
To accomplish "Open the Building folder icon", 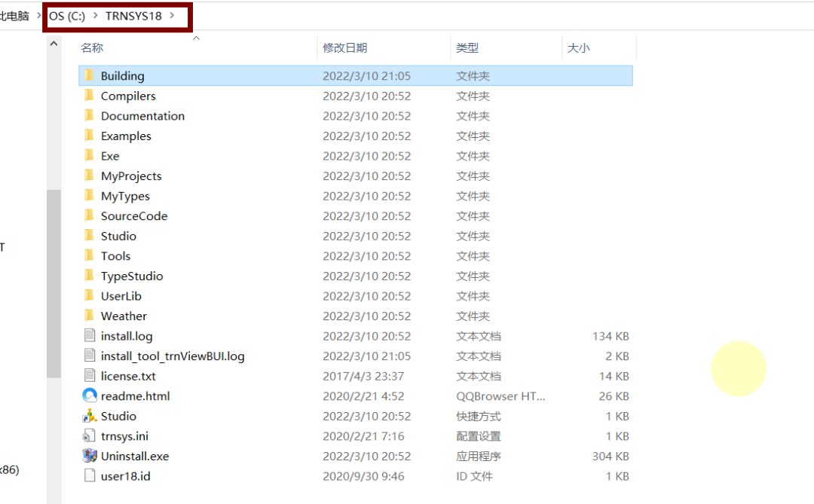I will [89, 75].
